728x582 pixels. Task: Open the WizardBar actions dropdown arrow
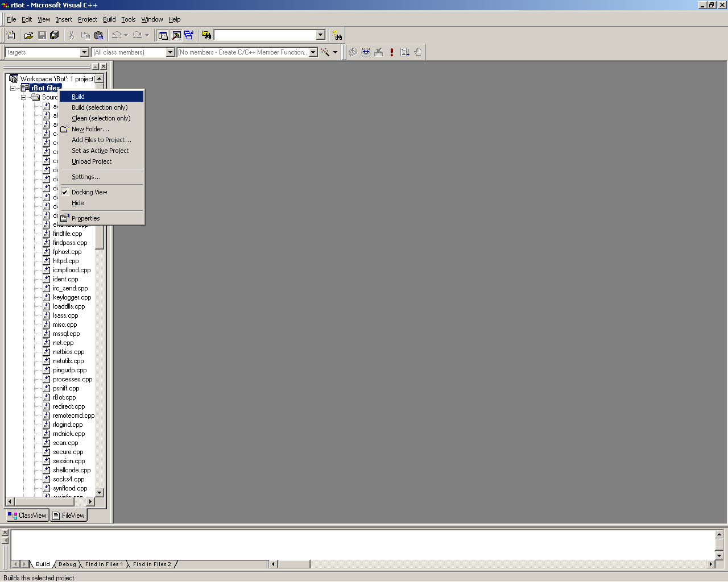tap(335, 52)
